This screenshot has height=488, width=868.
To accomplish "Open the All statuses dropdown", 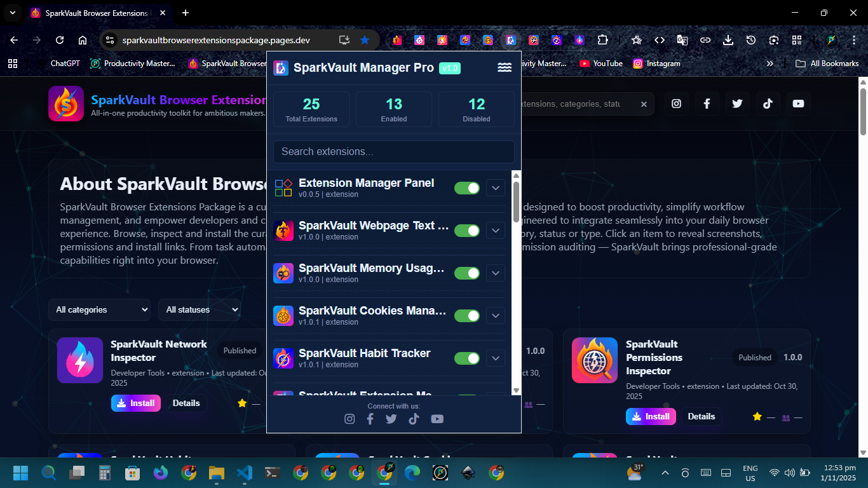I will pyautogui.click(x=200, y=310).
